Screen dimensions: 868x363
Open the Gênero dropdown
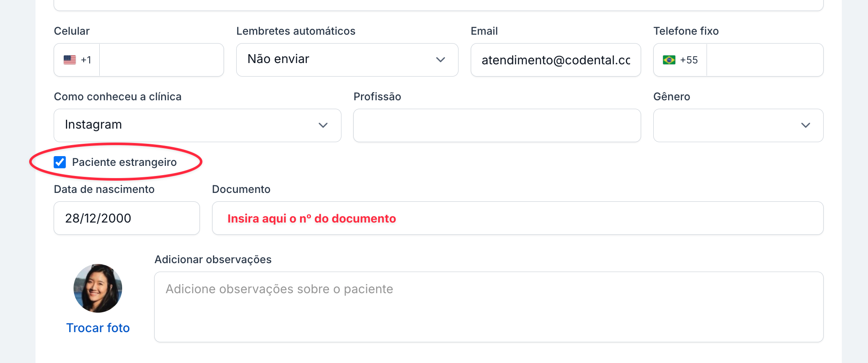click(738, 125)
